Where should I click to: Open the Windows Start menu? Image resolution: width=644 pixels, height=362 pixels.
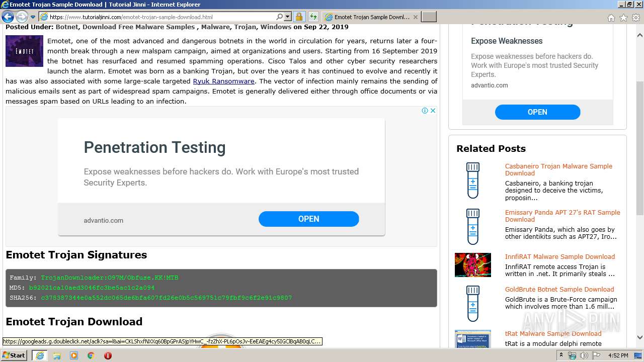(x=14, y=355)
